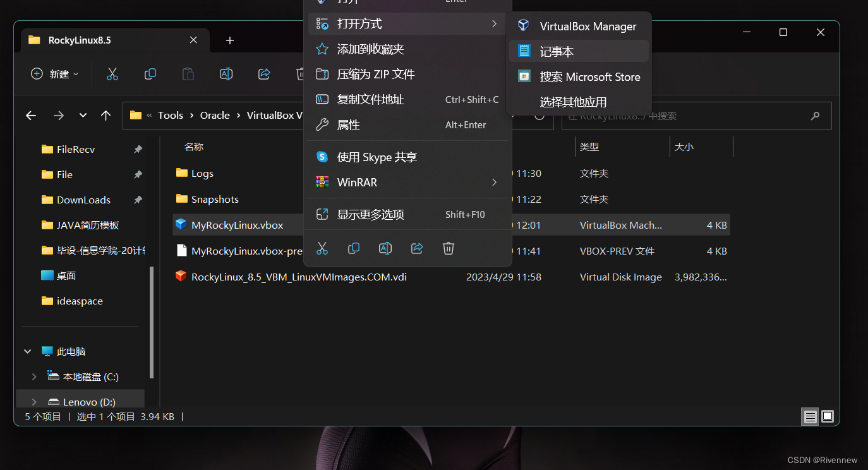
Task: Click the Notepad icon in the submenu
Action: coord(524,51)
